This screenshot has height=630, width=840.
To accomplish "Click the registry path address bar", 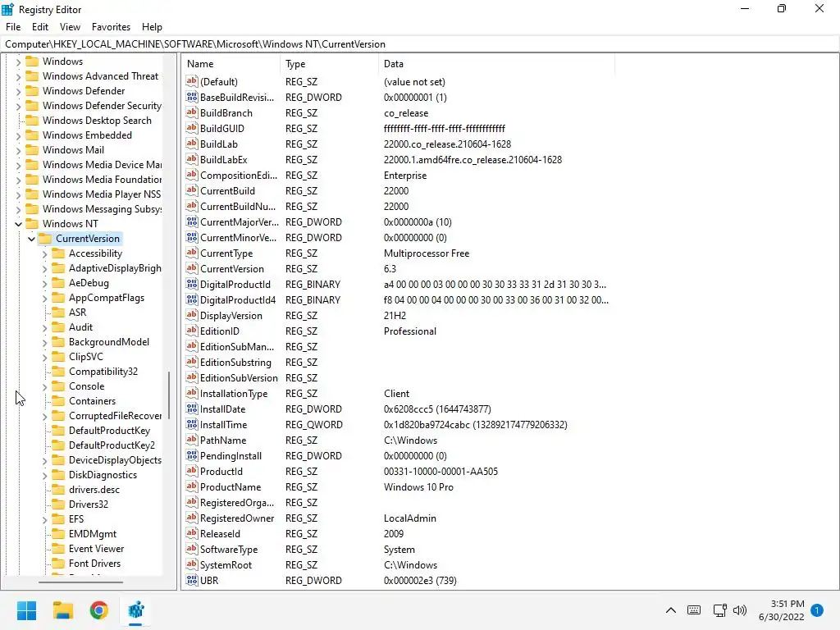I will click(420, 44).
